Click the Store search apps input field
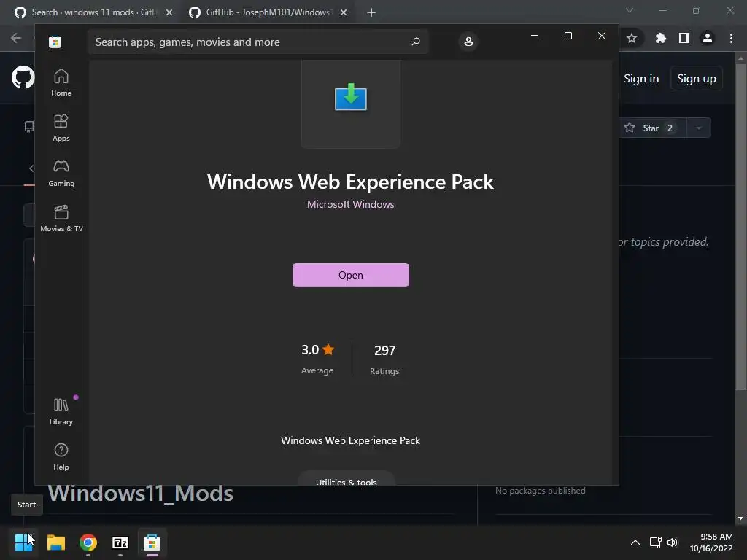The height and width of the screenshot is (560, 747). coord(258,42)
